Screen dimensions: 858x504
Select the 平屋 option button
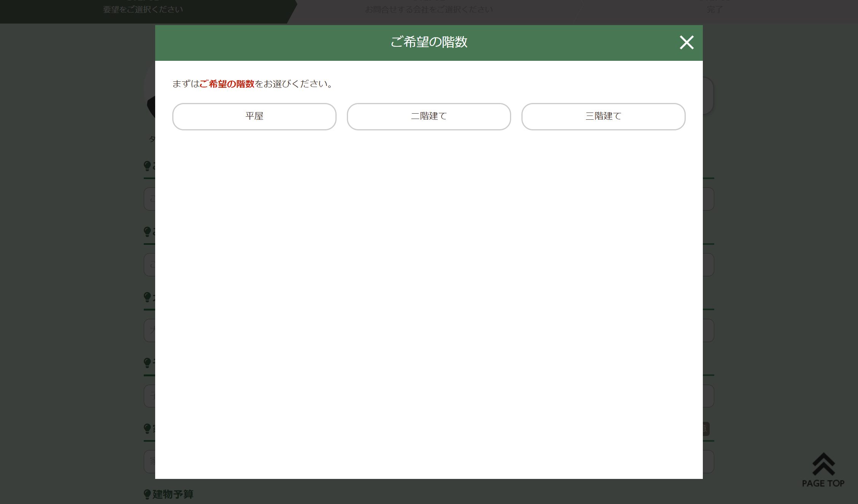[x=254, y=116]
